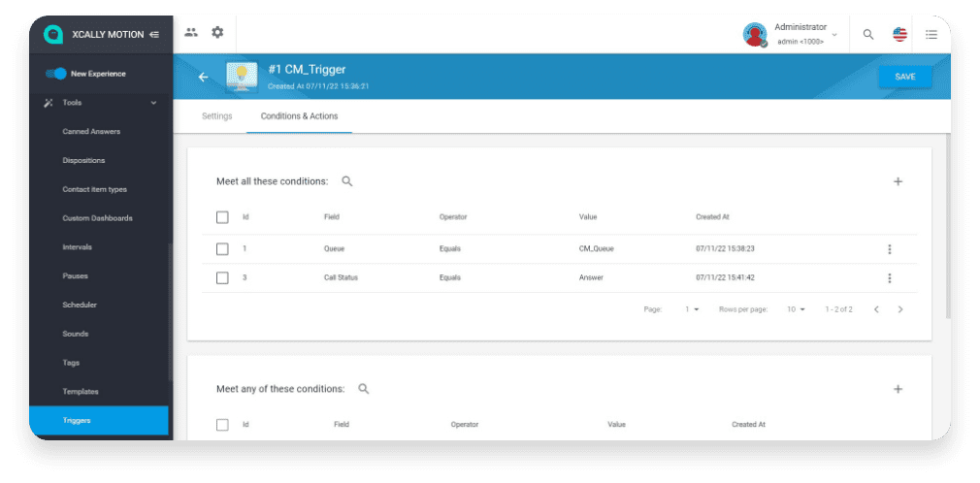Image resolution: width=980 pixels, height=483 pixels.
Task: Click the CM_Trigger lightbulb thumbnail
Action: coord(242,77)
